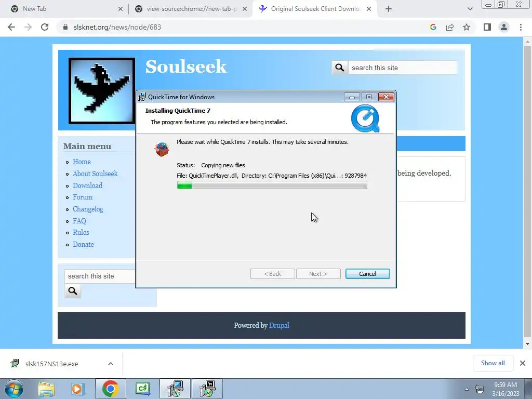Focus the header search this site field
This screenshot has height=399, width=532.
pyautogui.click(x=403, y=68)
